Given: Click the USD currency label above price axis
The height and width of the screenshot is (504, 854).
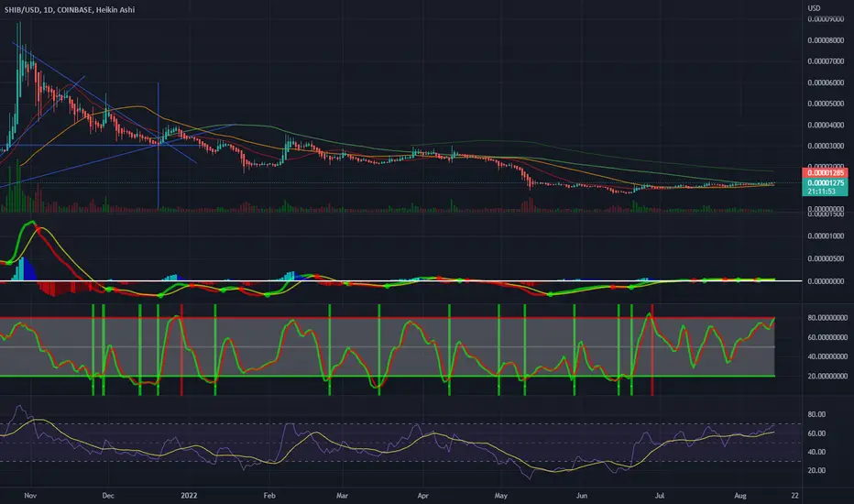Looking at the screenshot, I should [814, 7].
